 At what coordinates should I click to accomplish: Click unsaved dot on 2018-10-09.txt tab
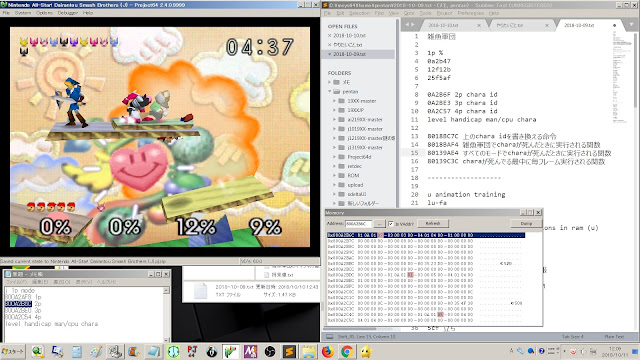pyautogui.click(x=614, y=25)
